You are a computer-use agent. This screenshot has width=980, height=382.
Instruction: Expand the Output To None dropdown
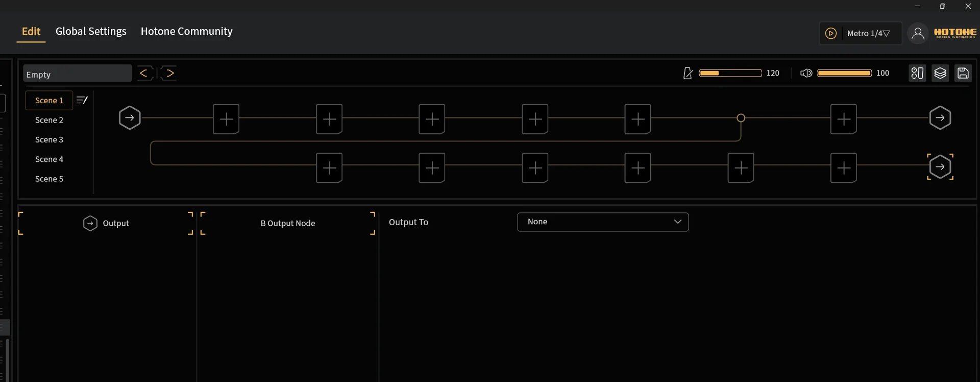pyautogui.click(x=603, y=222)
